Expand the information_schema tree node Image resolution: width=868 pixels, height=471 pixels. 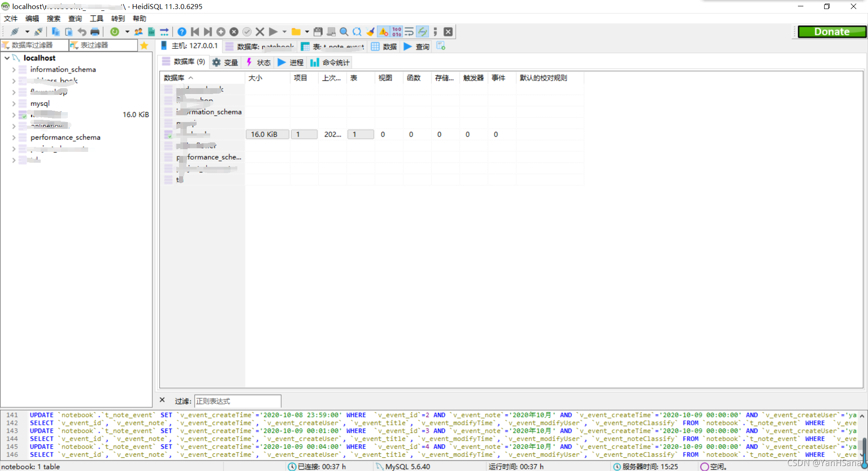[14, 70]
